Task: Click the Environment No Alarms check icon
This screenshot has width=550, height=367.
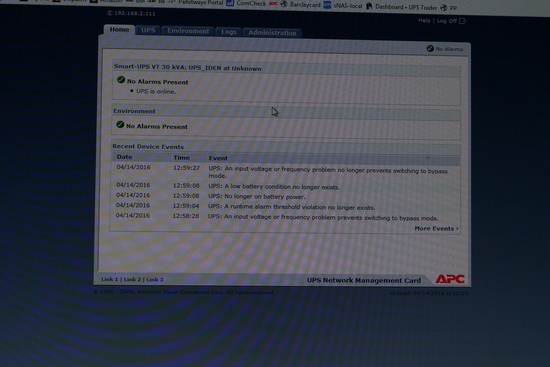Action: [120, 125]
